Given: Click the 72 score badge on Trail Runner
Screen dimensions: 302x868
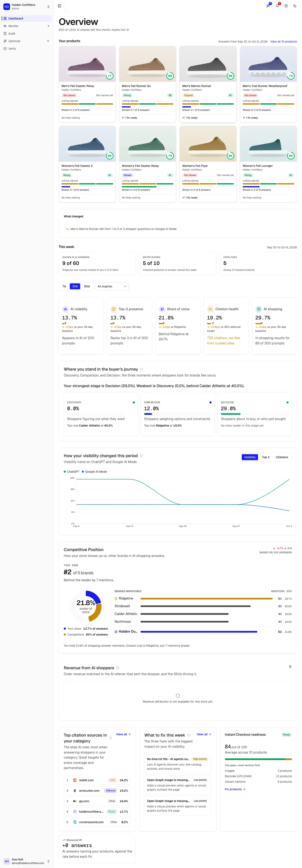Looking at the screenshot, I should [290, 76].
